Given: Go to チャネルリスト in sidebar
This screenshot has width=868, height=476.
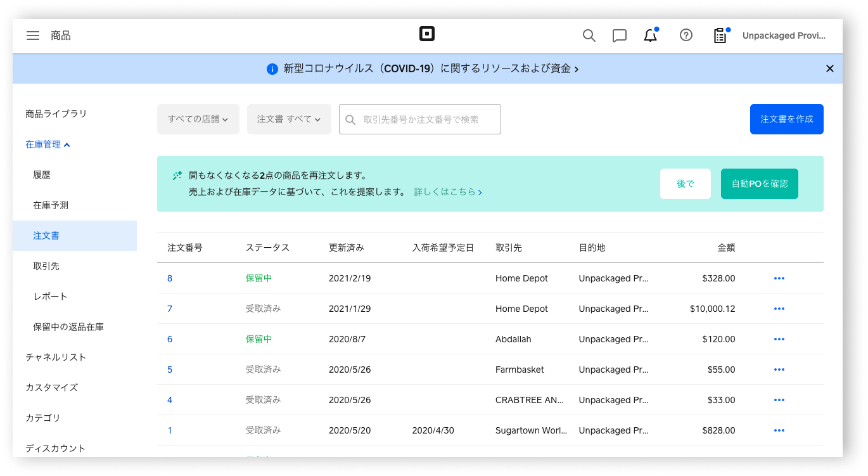Looking at the screenshot, I should [56, 357].
